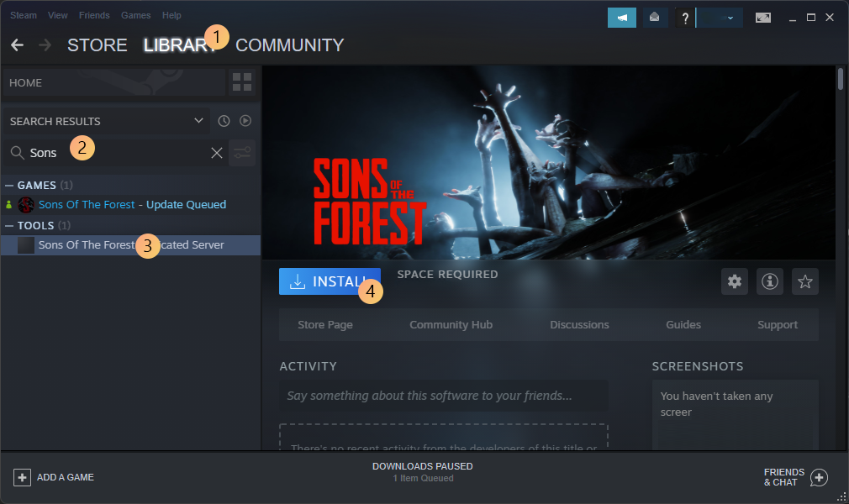Add to favorites with star icon
849x504 pixels.
pyautogui.click(x=805, y=281)
